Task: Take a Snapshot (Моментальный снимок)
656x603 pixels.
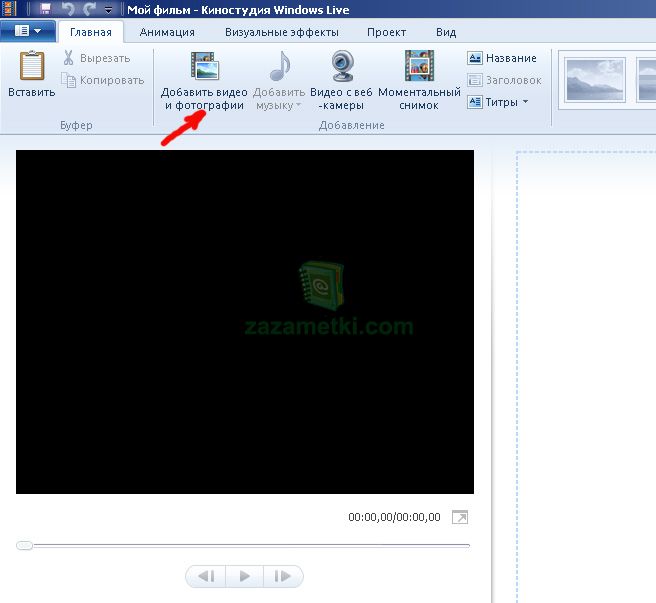Action: coord(419,80)
